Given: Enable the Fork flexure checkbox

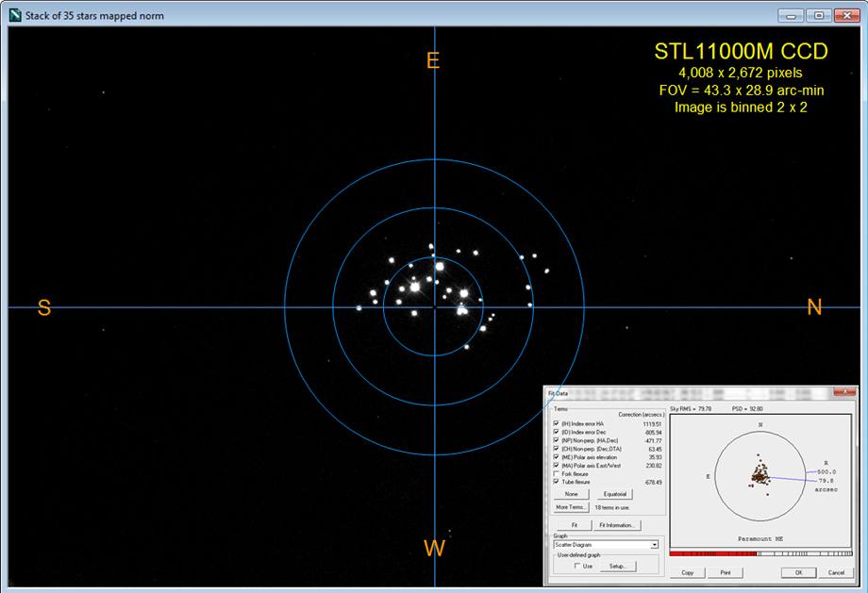Looking at the screenshot, I should click(x=557, y=473).
